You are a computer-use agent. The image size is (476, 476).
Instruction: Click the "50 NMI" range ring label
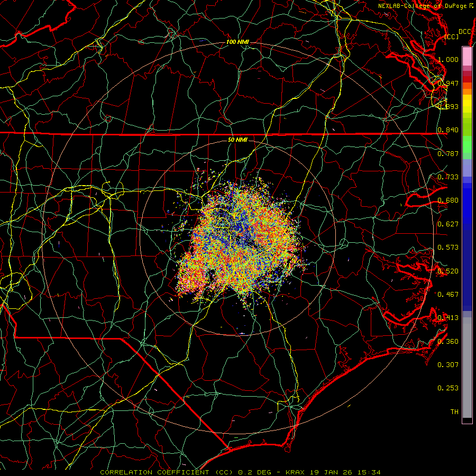coord(237,140)
